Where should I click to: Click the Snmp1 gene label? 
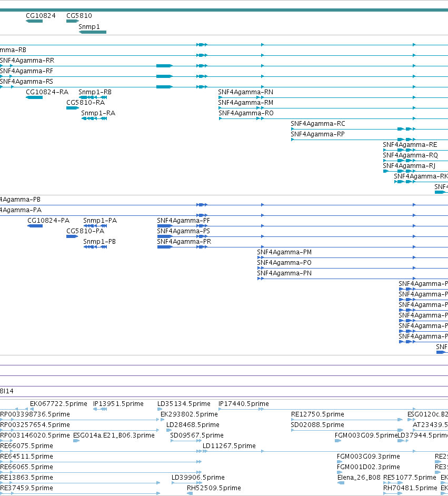pyautogui.click(x=89, y=26)
